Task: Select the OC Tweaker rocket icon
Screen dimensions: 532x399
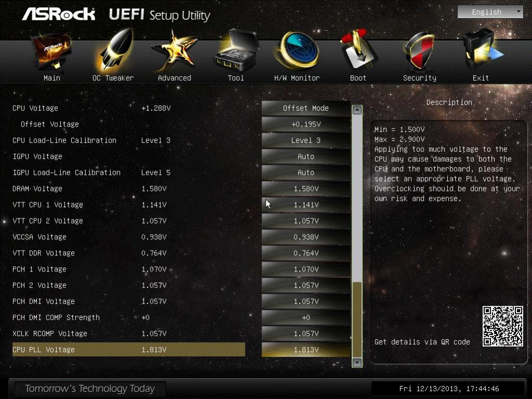Action: [114, 50]
